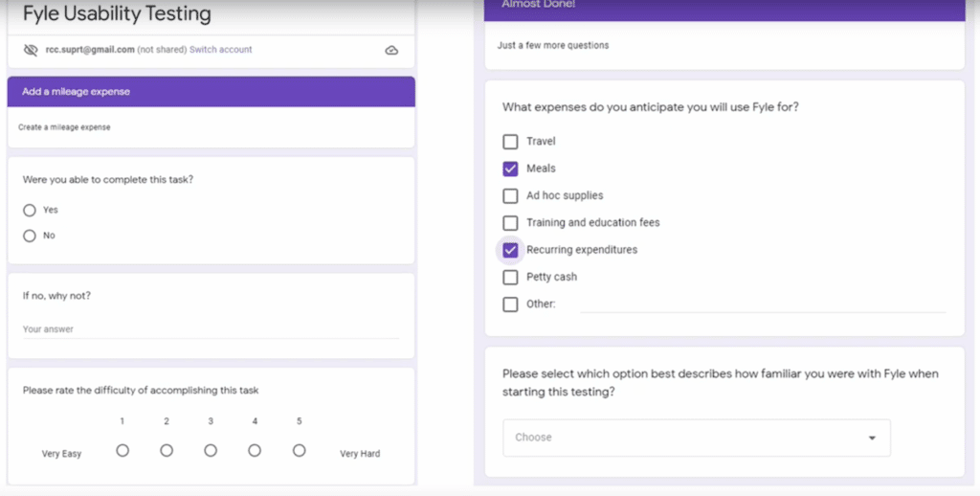Select Yes for task completion
Screen dimensions: 980x496
[x=30, y=210]
